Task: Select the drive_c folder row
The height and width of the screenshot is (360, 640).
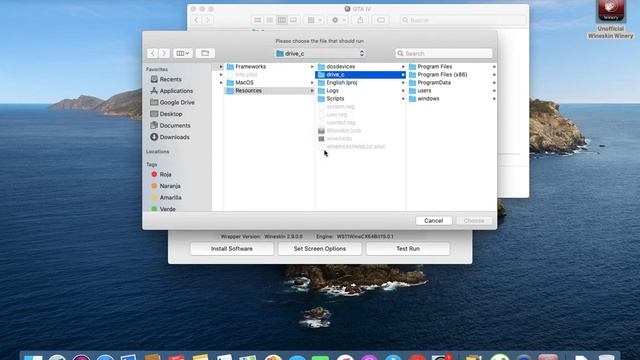Action: 360,75
